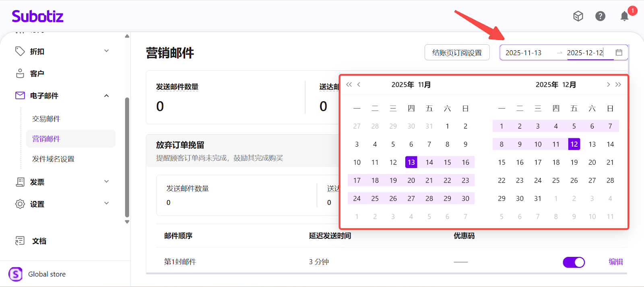Viewport: 644px width, 287px height.
Task: Jump to next year with double-right arrow
Action: [618, 84]
